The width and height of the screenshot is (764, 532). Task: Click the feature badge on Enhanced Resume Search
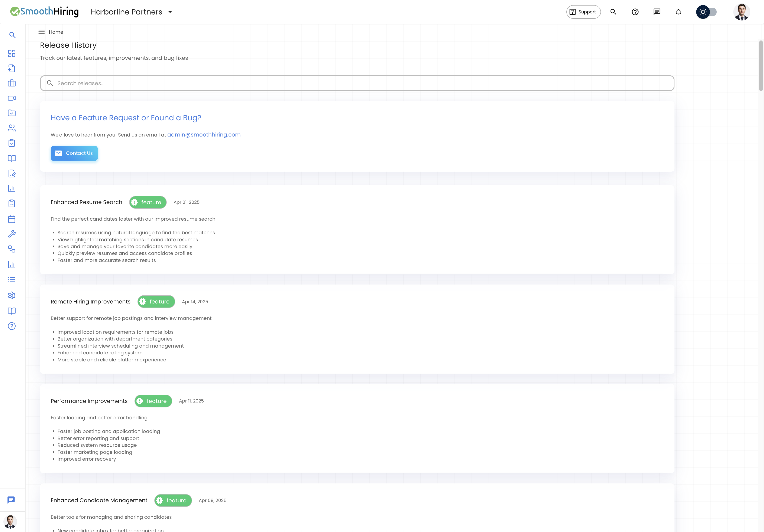click(x=148, y=202)
